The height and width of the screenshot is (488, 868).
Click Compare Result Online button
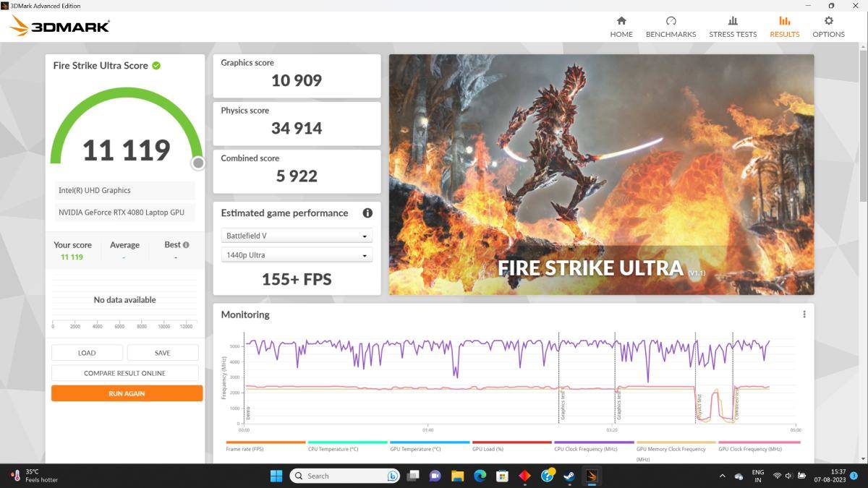click(x=124, y=373)
